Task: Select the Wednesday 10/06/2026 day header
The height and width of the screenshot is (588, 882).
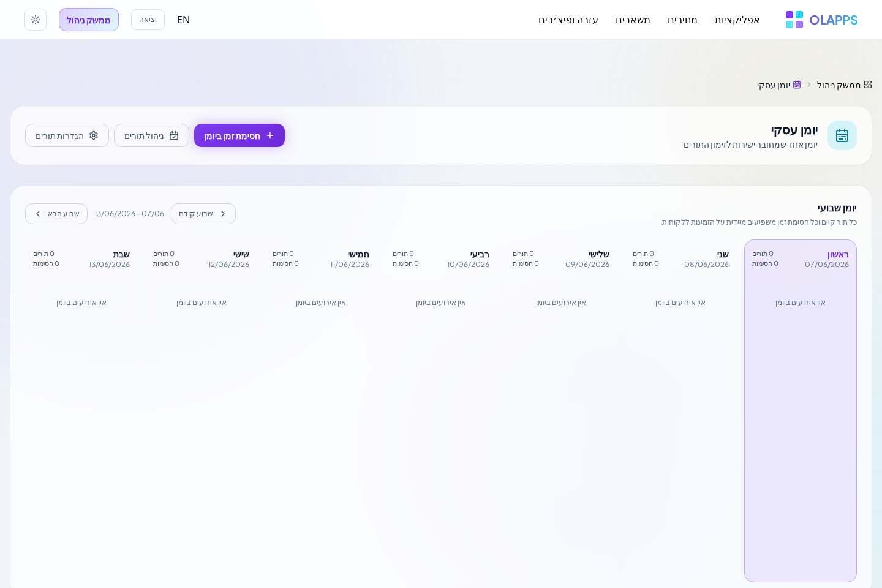Action: [x=468, y=259]
